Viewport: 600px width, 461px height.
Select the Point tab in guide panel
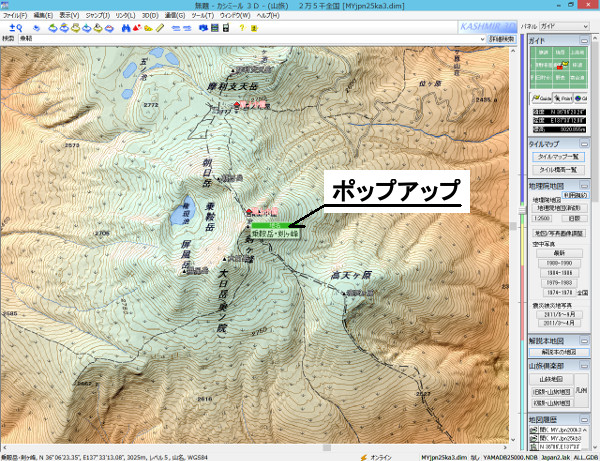pos(559,97)
